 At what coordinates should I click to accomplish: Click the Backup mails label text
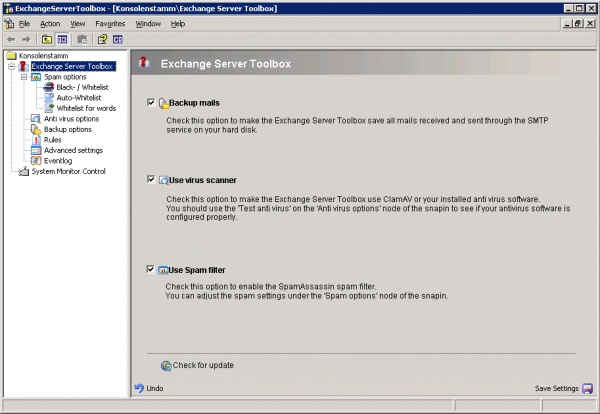[x=194, y=103]
